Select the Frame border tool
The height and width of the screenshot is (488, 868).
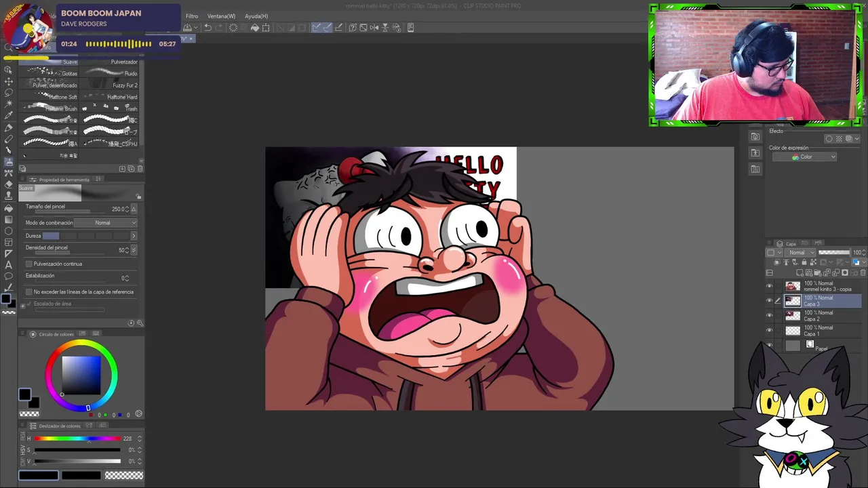(9, 243)
